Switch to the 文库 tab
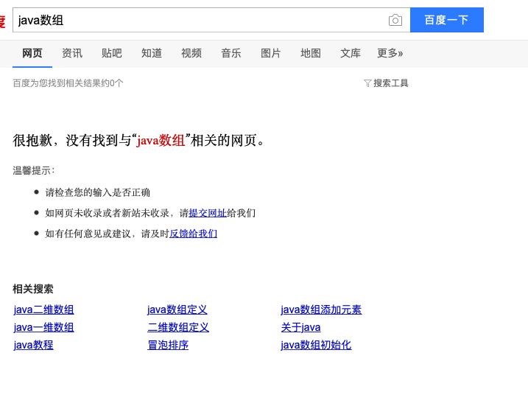The width and height of the screenshot is (528, 420). click(351, 53)
